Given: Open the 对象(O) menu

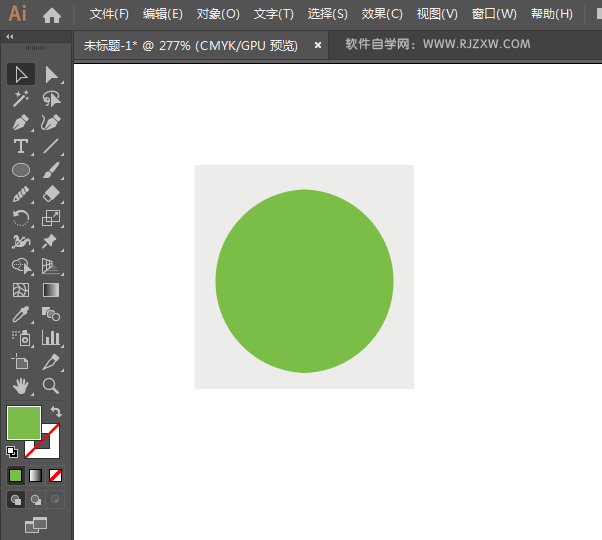Looking at the screenshot, I should tap(218, 14).
